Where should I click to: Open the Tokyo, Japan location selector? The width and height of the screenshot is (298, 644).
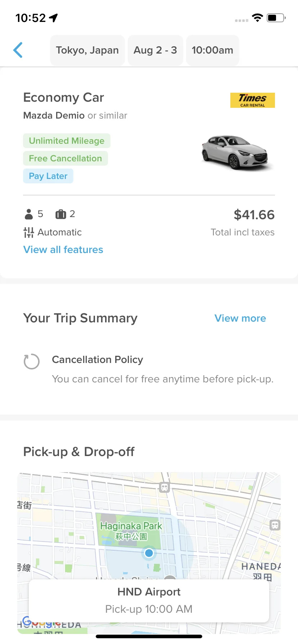[x=87, y=50]
